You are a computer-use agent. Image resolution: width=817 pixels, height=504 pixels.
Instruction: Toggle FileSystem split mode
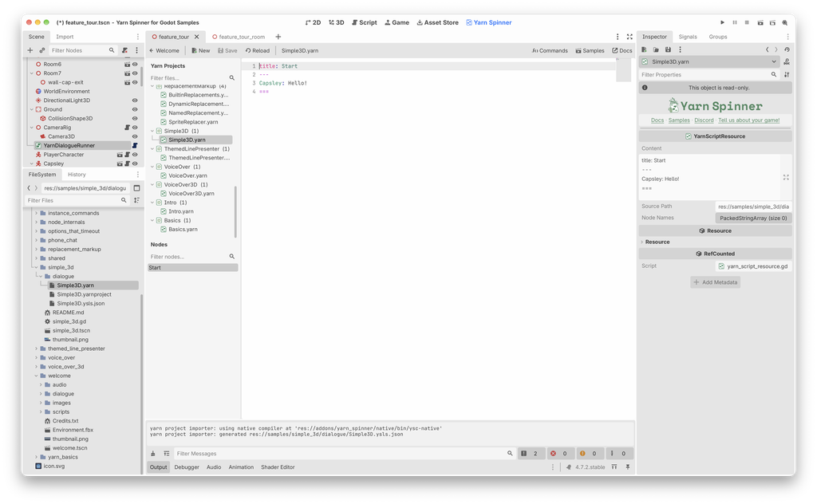coord(136,188)
